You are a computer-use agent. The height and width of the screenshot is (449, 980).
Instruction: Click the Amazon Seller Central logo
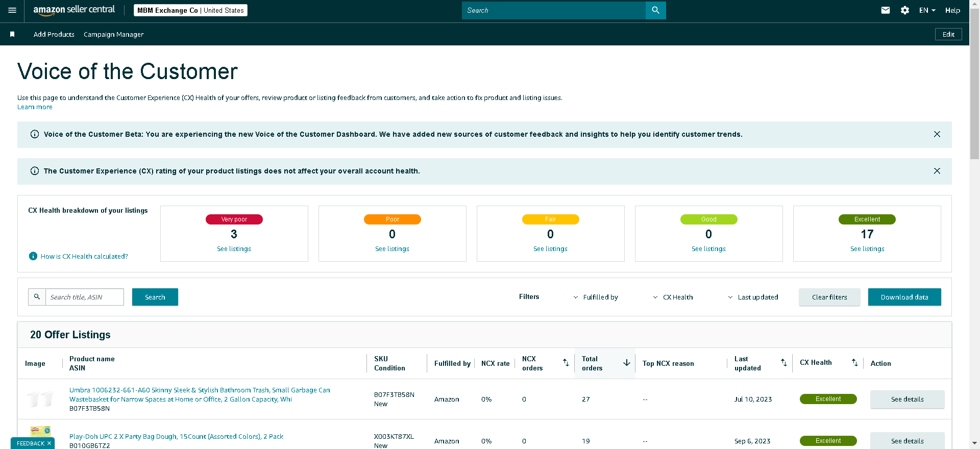74,10
